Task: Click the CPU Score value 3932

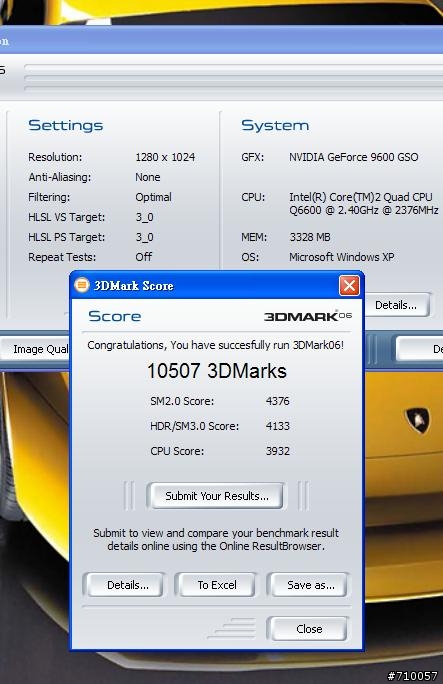Action: pos(278,451)
